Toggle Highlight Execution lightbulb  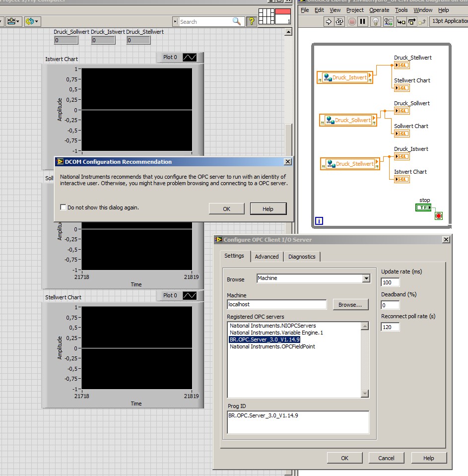click(376, 21)
